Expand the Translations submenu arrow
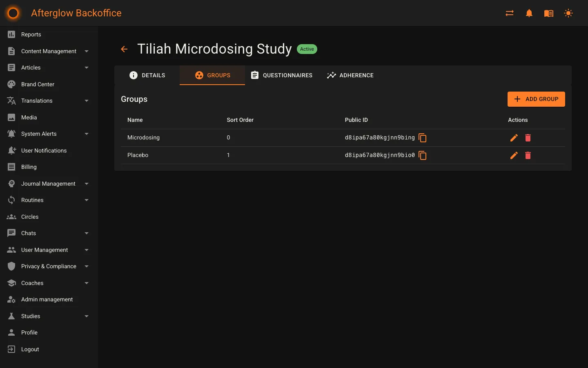This screenshot has height=368, width=588. click(87, 101)
